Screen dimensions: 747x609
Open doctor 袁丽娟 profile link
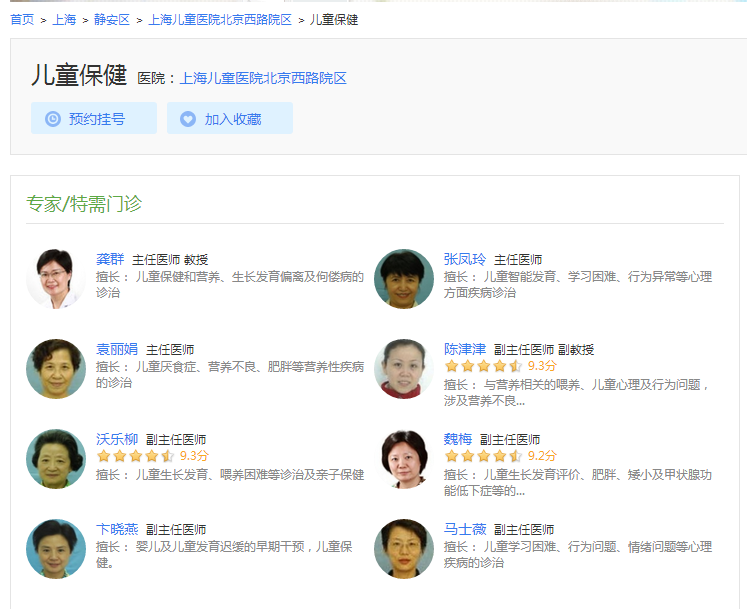pos(117,349)
